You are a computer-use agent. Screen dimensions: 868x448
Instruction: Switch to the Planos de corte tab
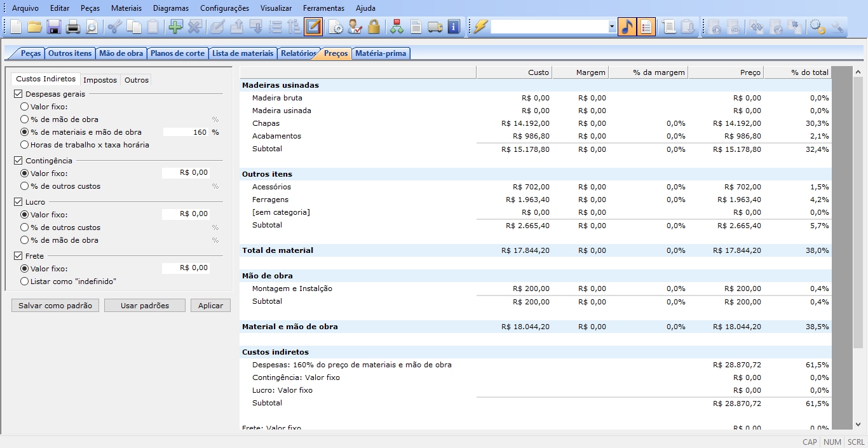pos(177,53)
